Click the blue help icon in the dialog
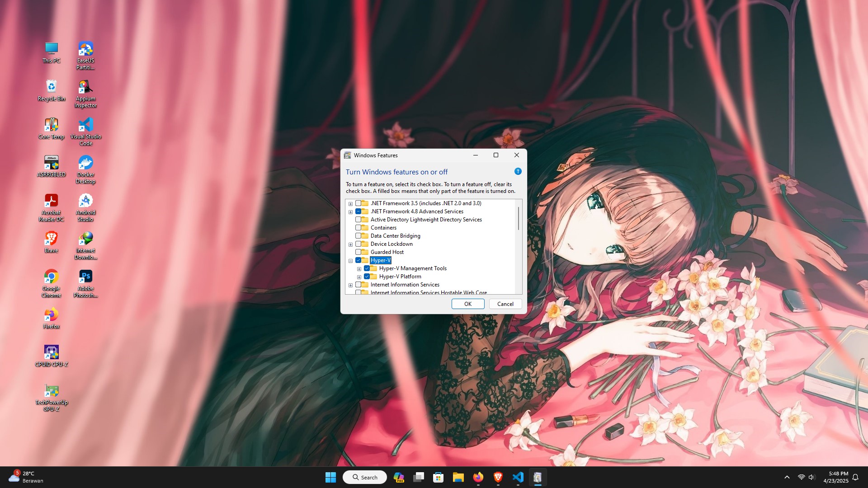 click(518, 171)
